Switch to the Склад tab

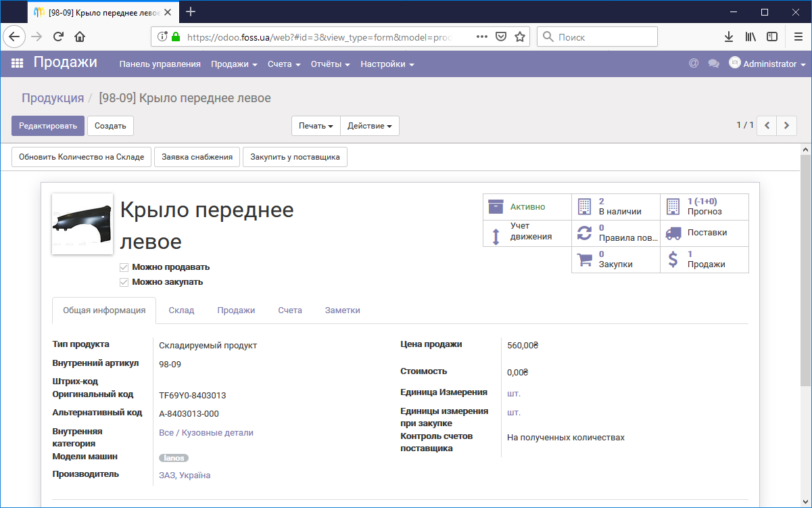pyautogui.click(x=181, y=310)
